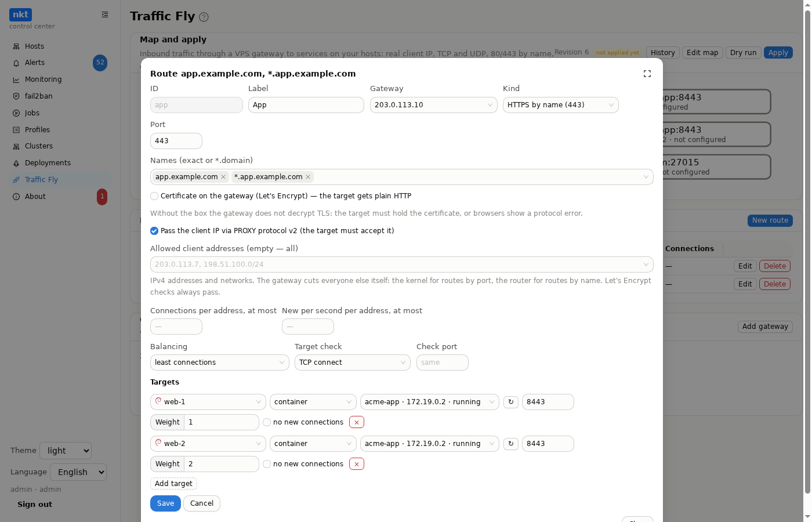Click the Apply button

coord(778,53)
